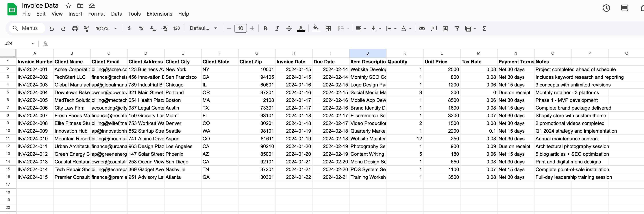Click the insert link icon
The height and width of the screenshot is (214, 644).
[422, 29]
